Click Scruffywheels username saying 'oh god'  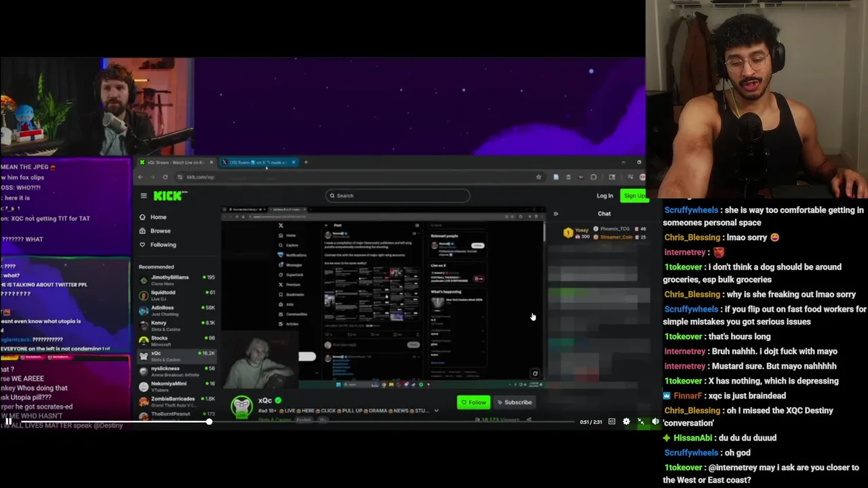pyautogui.click(x=690, y=453)
